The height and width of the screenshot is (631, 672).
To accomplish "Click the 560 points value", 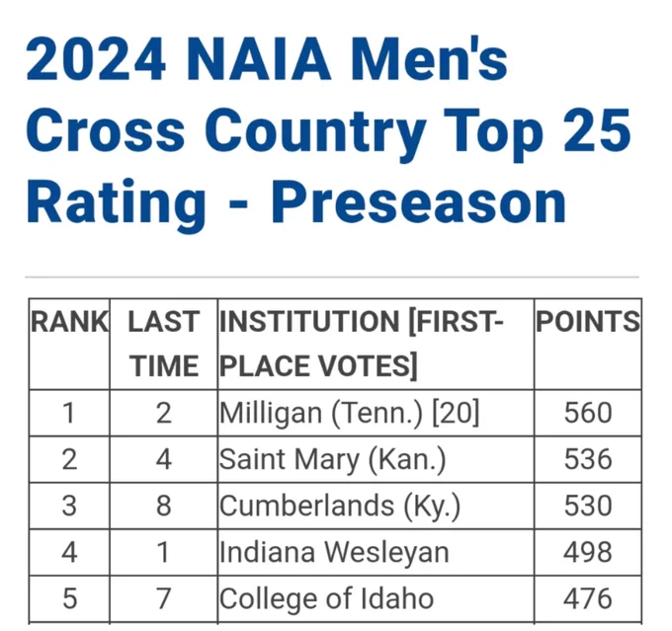I will click(588, 414).
